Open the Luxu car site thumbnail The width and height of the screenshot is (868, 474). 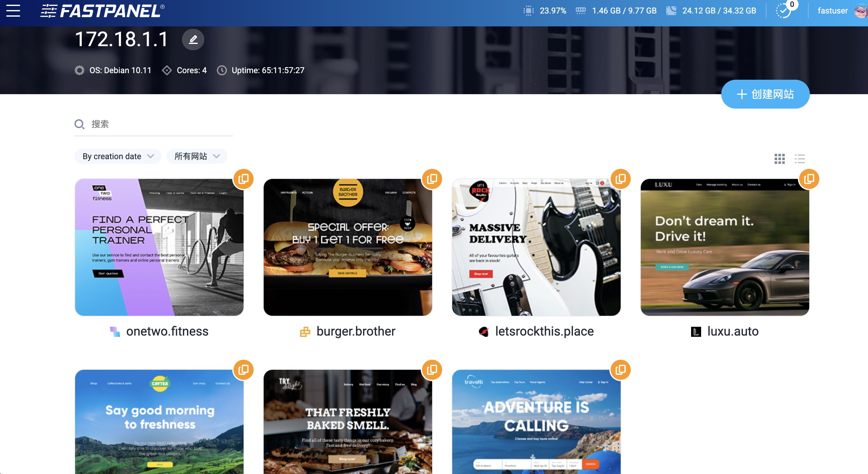tap(724, 247)
